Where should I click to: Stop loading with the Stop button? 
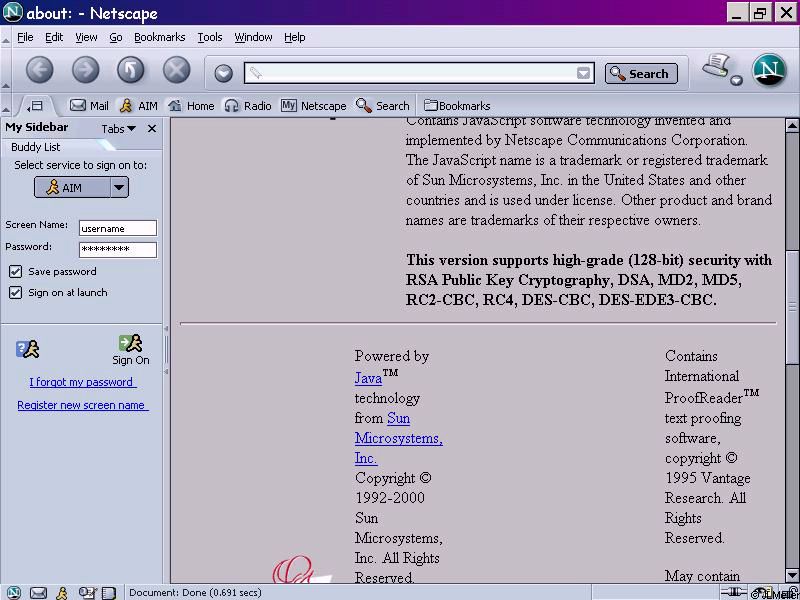tap(177, 70)
